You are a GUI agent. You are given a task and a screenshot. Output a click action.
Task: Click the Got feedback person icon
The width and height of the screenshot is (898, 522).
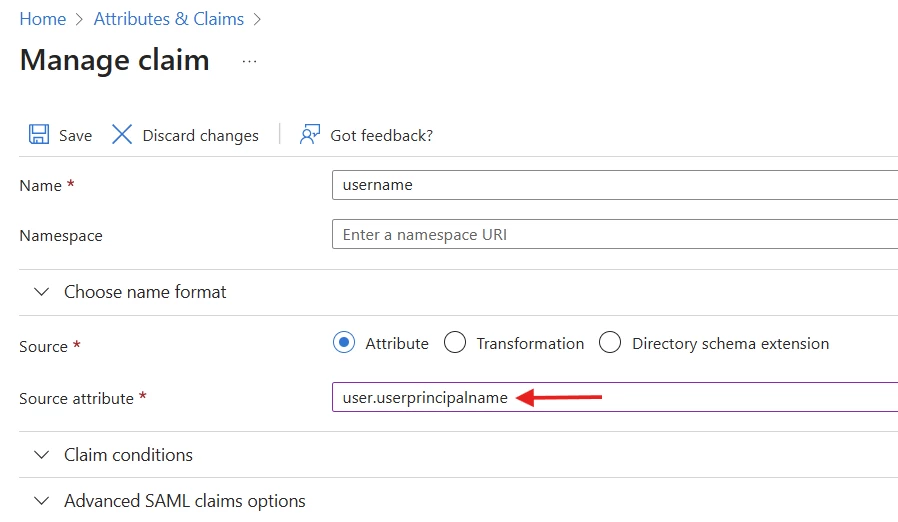click(309, 135)
